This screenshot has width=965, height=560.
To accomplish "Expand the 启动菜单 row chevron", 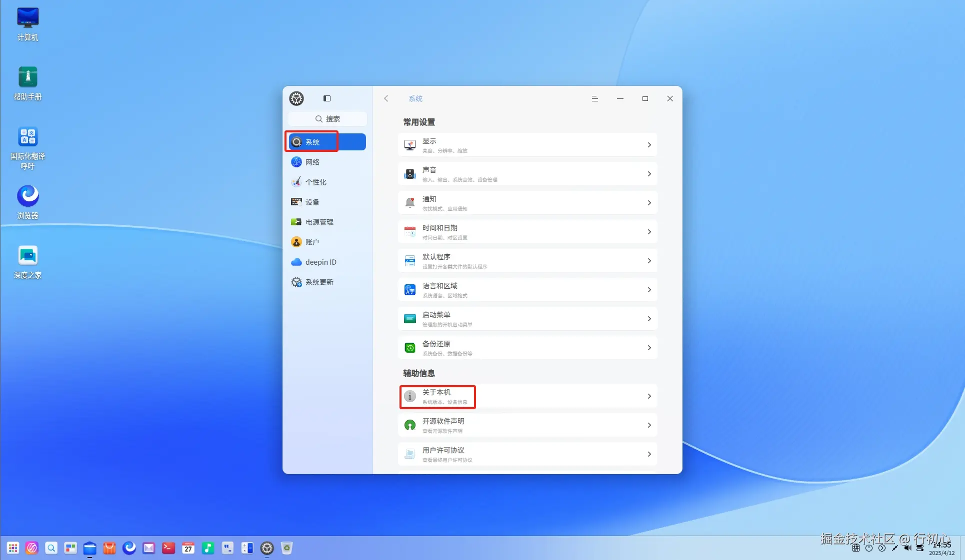I will tap(649, 319).
